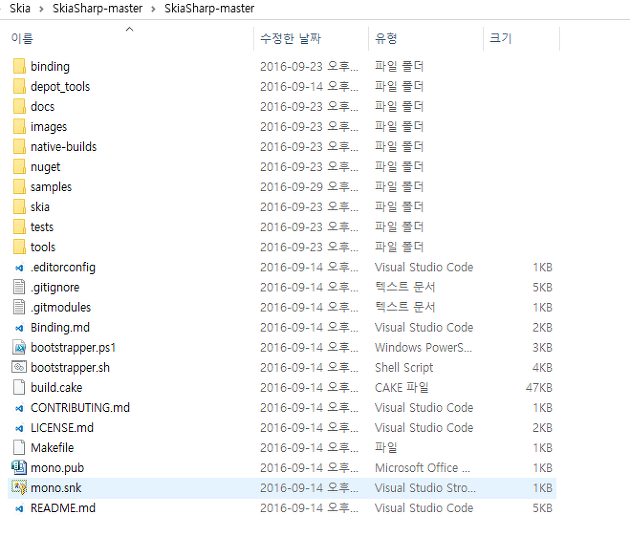Viewport: 630px width, 538px height.
Task: Click the native-builds folder icon
Action: coord(19,147)
